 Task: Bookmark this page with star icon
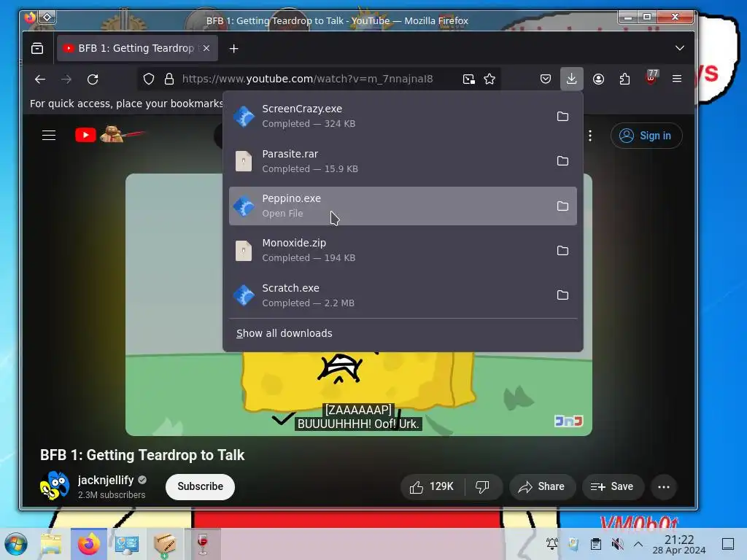click(x=489, y=79)
